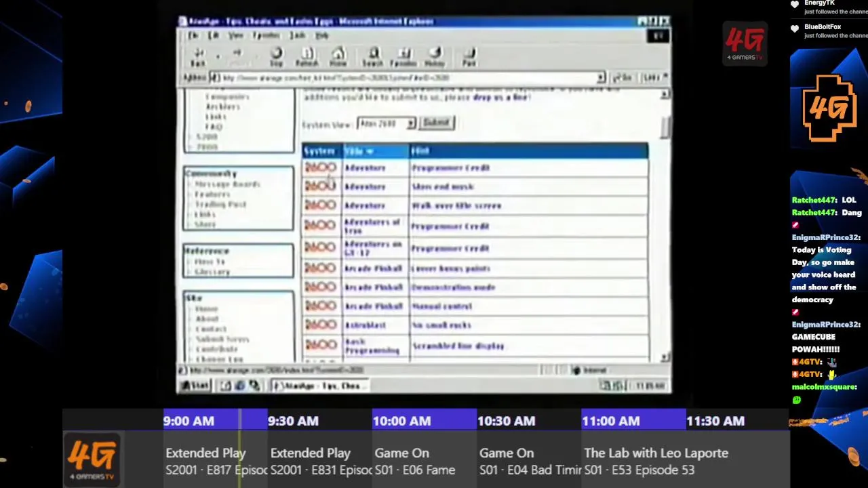Click the Stop icon in the toolbar
The width and height of the screenshot is (868, 488).
point(277,53)
